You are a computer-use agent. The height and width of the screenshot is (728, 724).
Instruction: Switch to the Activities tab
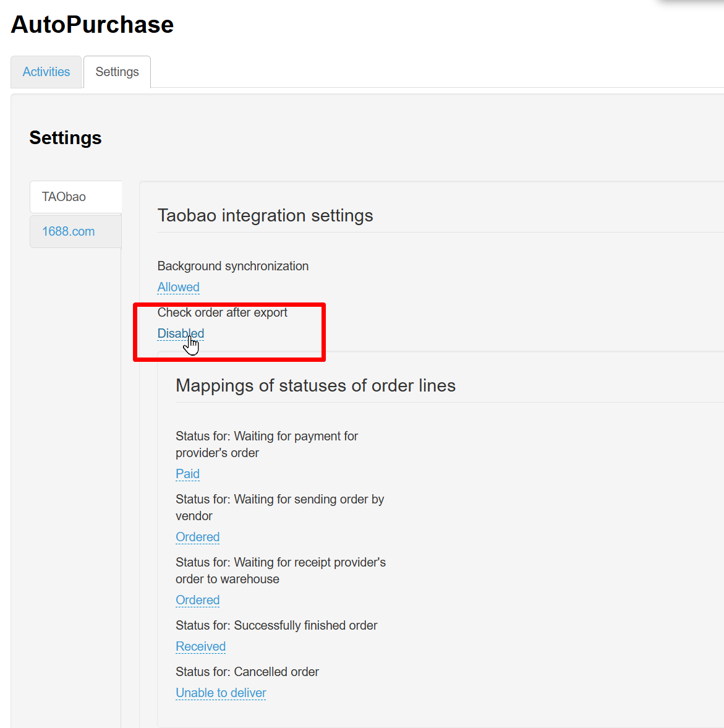coord(46,72)
